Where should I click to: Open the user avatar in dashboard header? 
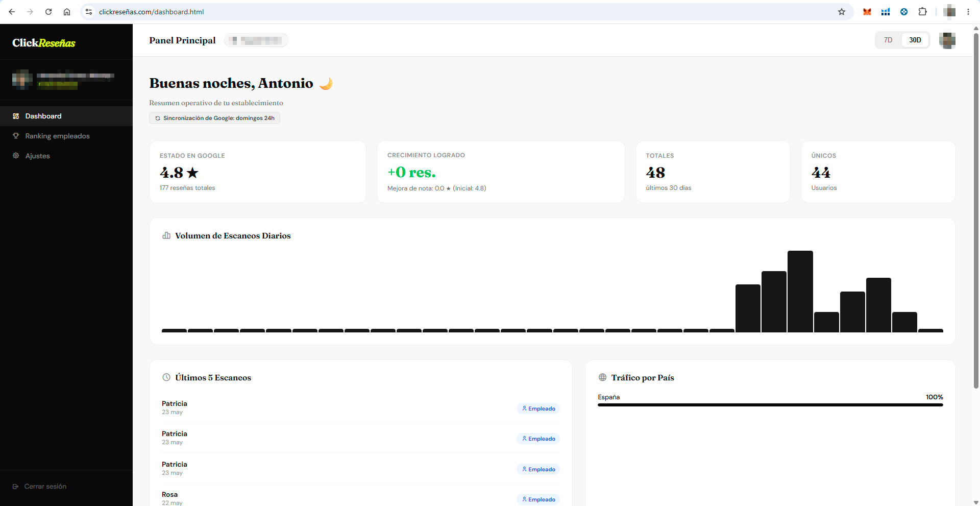coord(947,40)
